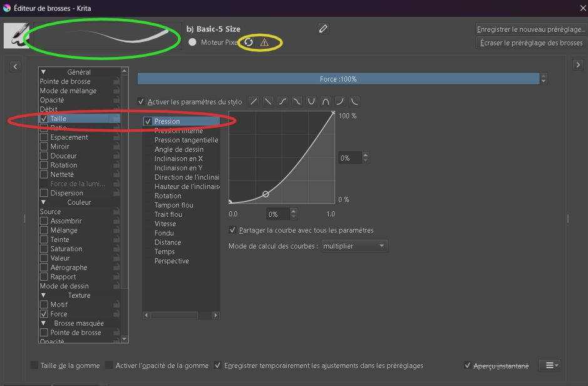The width and height of the screenshot is (588, 386).
Task: Enable the Espacement checkbox
Action: pyautogui.click(x=44, y=137)
